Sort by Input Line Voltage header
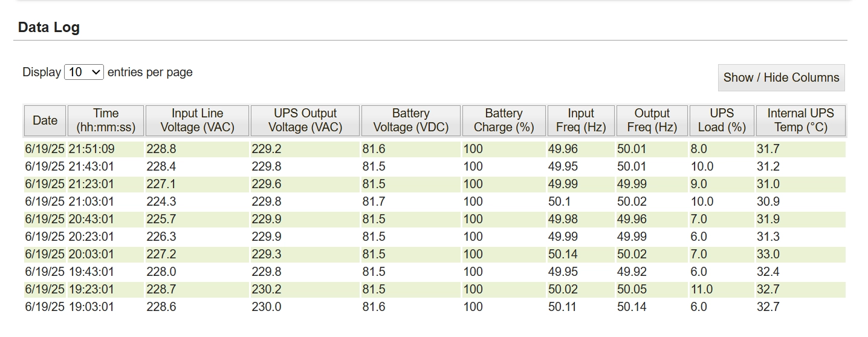The image size is (868, 337). point(197,120)
